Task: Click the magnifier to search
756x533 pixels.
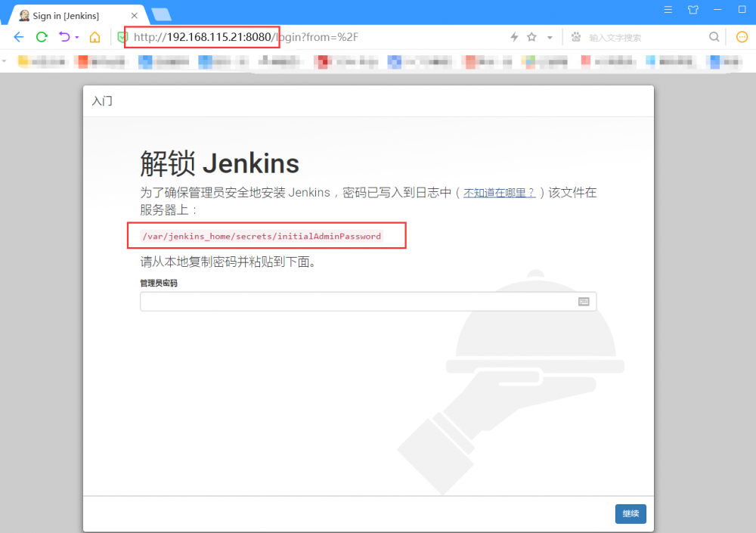Action: [x=714, y=36]
